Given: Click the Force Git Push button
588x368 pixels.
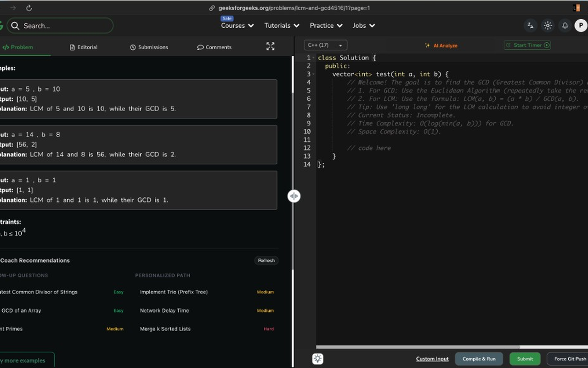Looking at the screenshot, I should pyautogui.click(x=568, y=359).
